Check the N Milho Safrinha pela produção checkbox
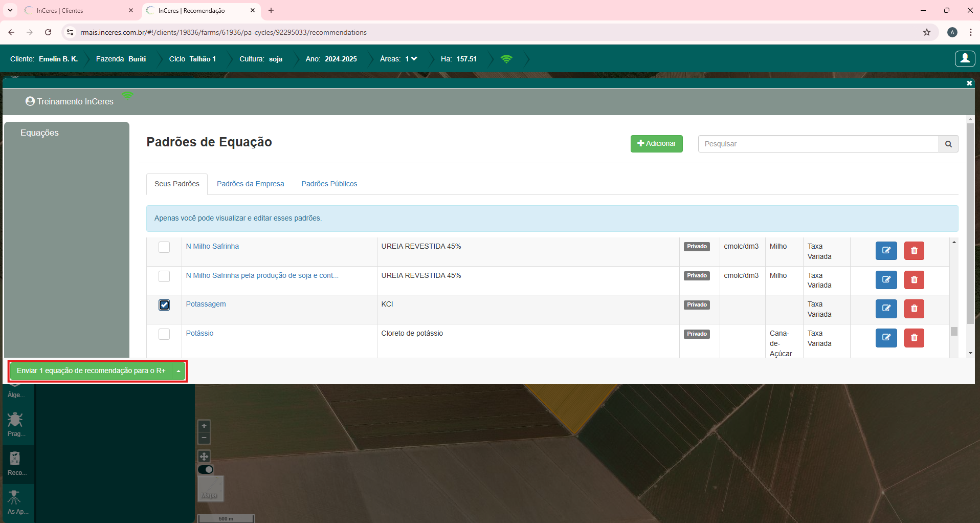The width and height of the screenshot is (980, 523). (x=164, y=276)
